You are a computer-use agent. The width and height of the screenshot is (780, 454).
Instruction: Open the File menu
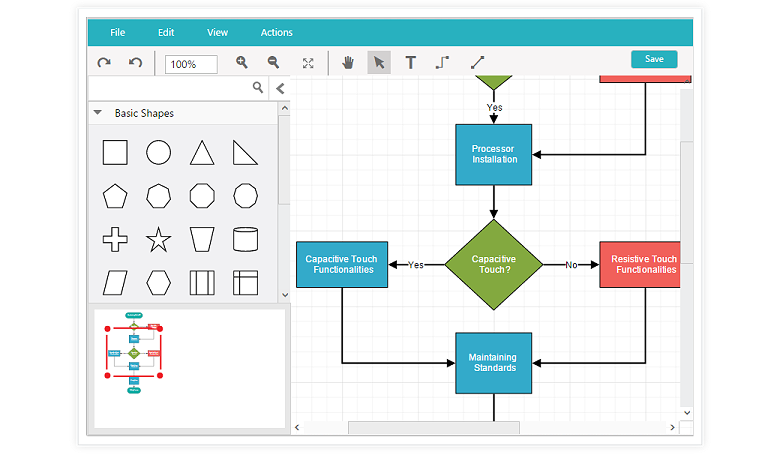click(x=118, y=32)
